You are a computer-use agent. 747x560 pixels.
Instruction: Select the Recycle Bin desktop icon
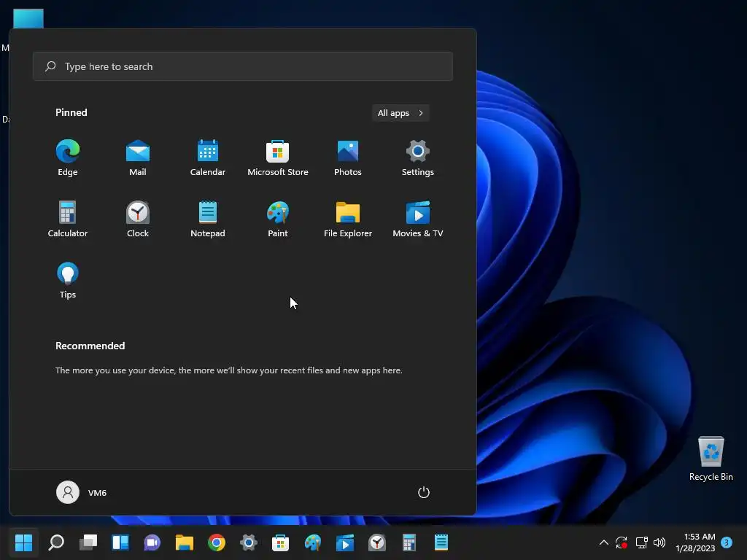point(711,459)
